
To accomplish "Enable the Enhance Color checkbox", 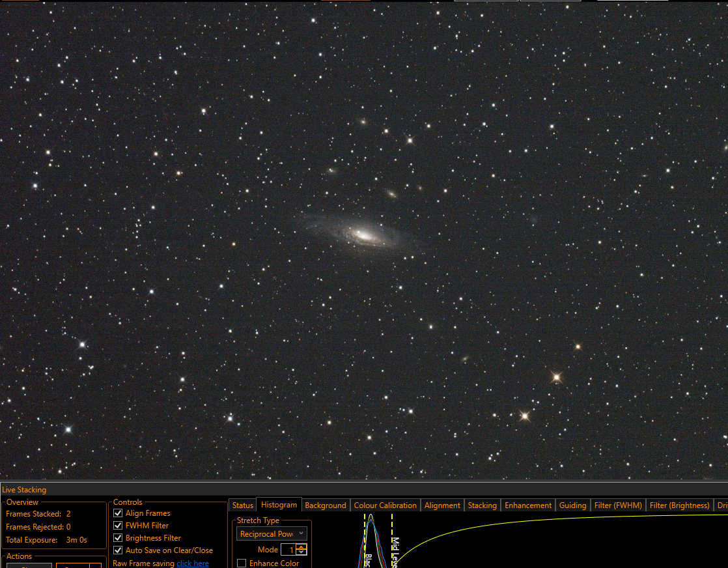I will 242,563.
